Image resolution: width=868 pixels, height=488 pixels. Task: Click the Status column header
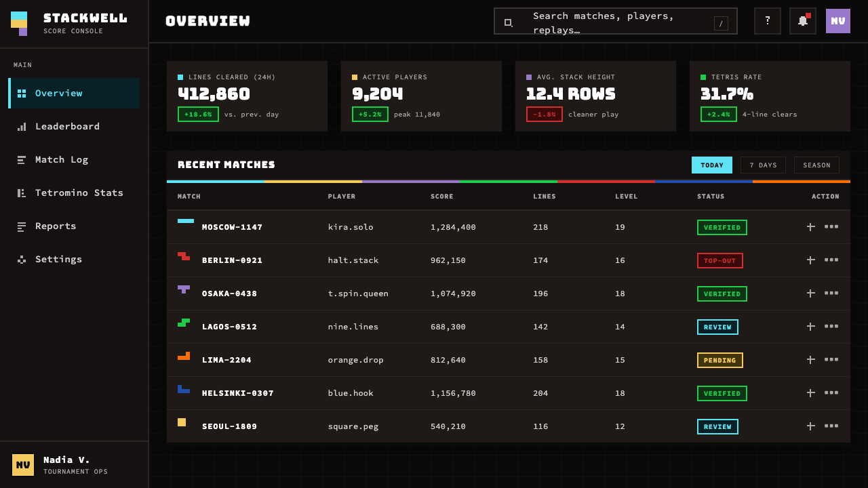click(x=711, y=197)
